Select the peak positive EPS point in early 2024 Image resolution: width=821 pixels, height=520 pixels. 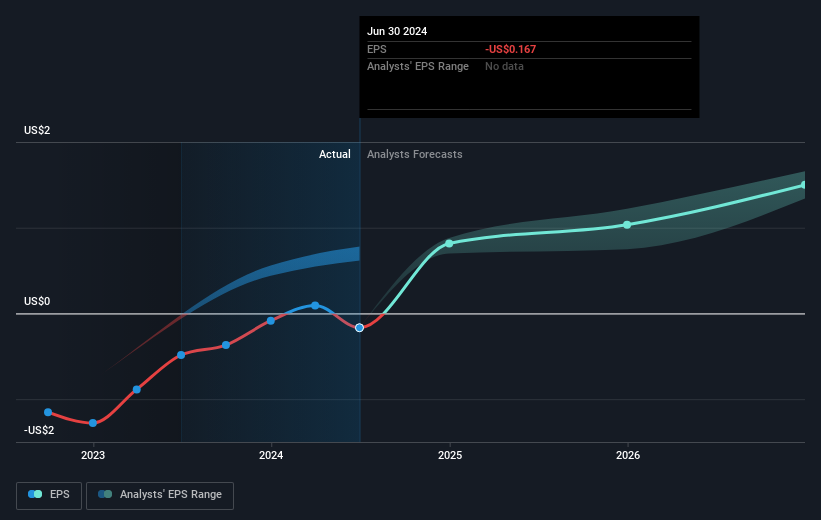coord(315,305)
